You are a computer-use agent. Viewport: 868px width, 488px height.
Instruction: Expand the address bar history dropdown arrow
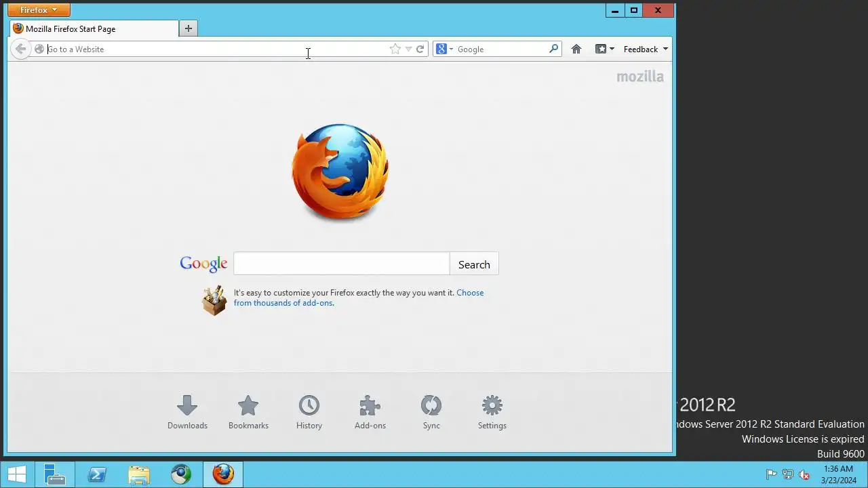pos(408,49)
